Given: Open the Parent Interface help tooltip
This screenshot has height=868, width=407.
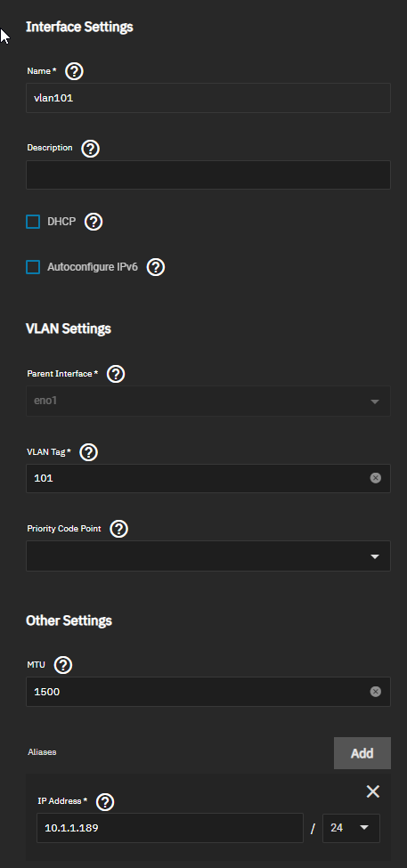Looking at the screenshot, I should coord(116,374).
